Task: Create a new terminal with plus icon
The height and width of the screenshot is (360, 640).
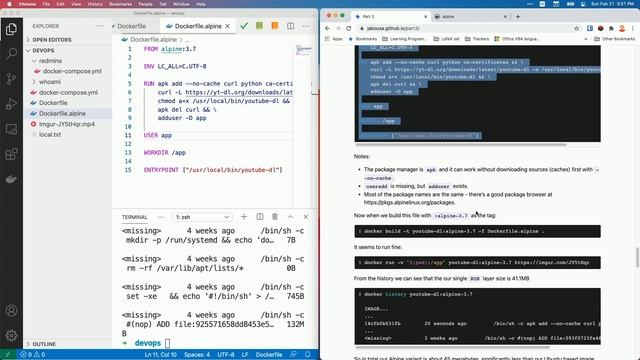Action: [x=244, y=217]
